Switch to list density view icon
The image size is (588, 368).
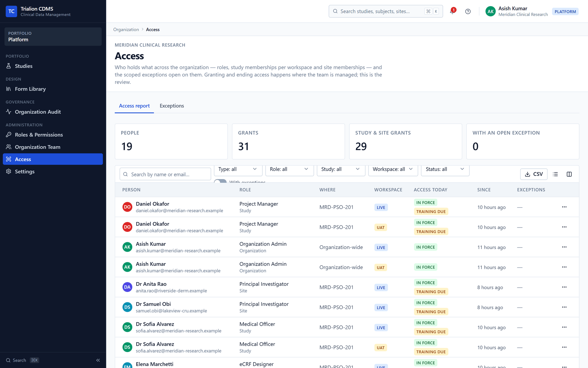pos(555,174)
